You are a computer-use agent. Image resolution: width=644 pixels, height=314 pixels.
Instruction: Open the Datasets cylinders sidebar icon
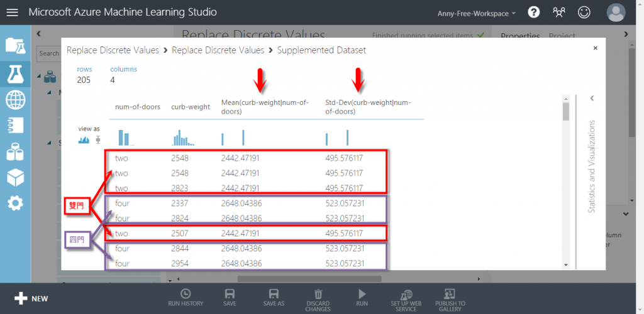coord(15,152)
